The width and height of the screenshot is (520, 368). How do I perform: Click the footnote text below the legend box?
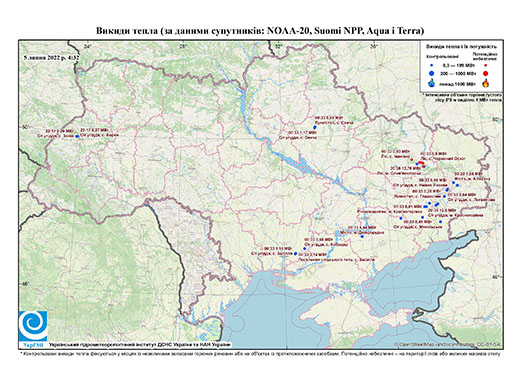462,97
